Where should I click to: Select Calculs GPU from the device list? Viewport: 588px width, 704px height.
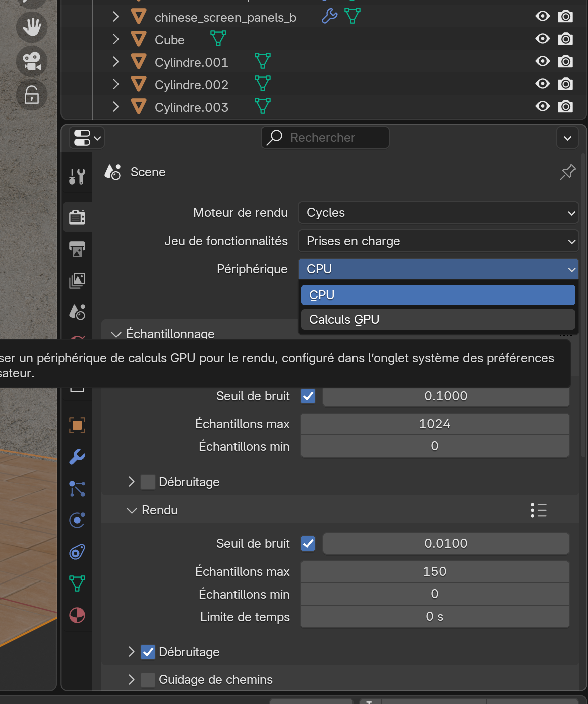click(x=438, y=320)
